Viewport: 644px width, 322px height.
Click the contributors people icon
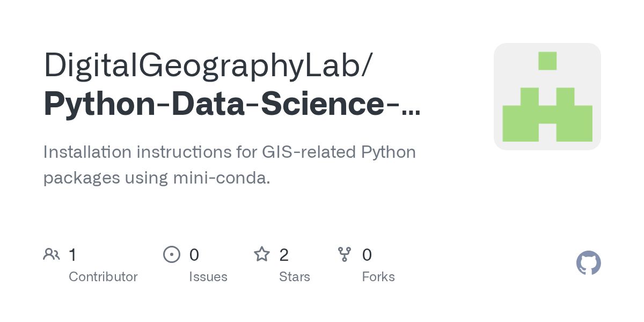pyautogui.click(x=52, y=254)
